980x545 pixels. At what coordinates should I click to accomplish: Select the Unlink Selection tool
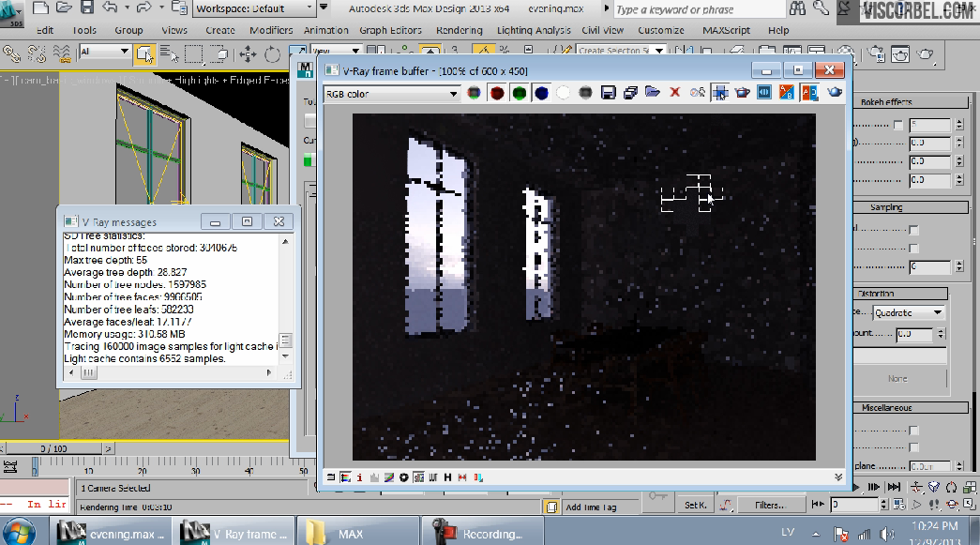(x=37, y=54)
